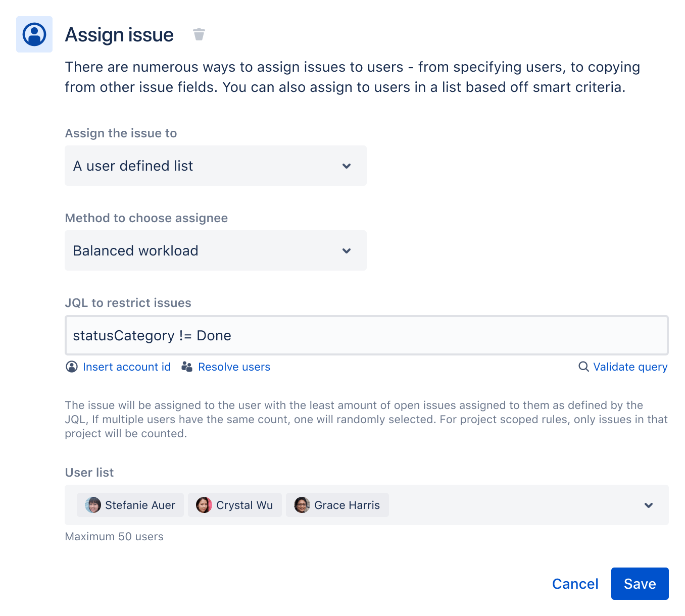Expand chevron on 'A user defined list'
This screenshot has height=616, width=685.
pos(347,166)
